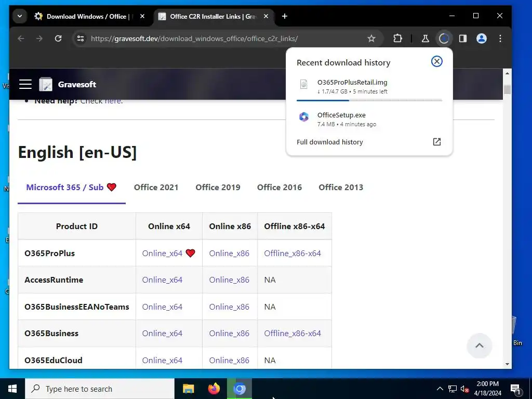This screenshot has width=532, height=399.
Task: Open Windows notification center
Action: [x=515, y=389]
